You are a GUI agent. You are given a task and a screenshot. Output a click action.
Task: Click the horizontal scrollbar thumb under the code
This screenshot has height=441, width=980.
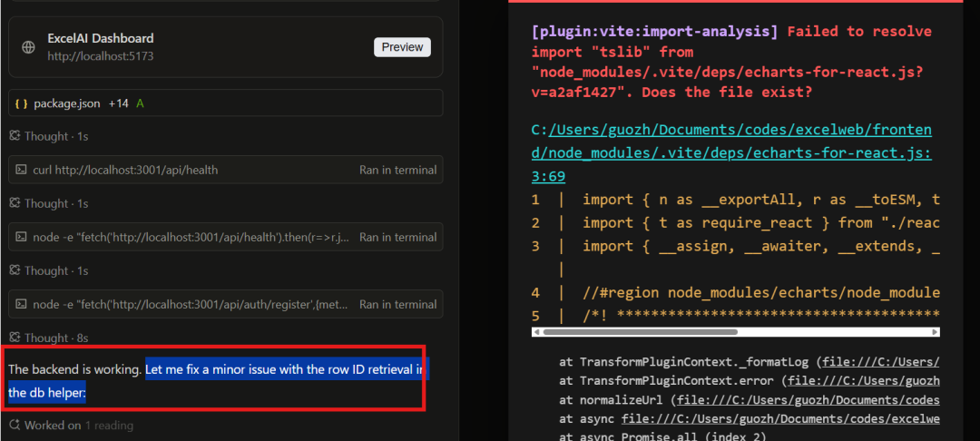(640, 332)
